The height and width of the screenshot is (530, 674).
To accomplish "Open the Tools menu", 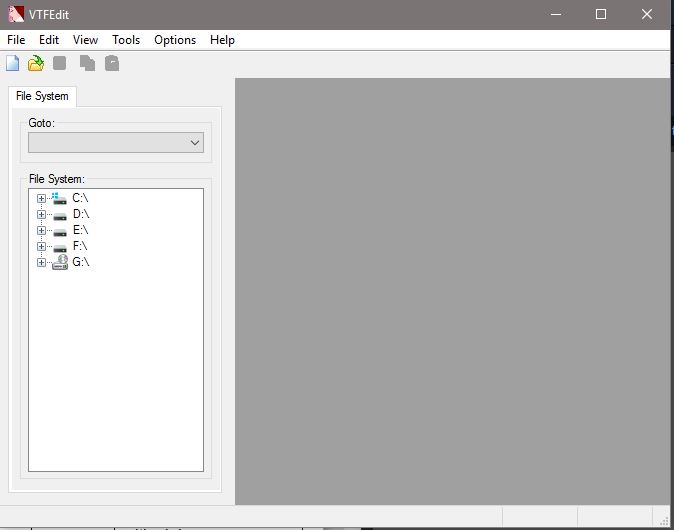I will [126, 40].
